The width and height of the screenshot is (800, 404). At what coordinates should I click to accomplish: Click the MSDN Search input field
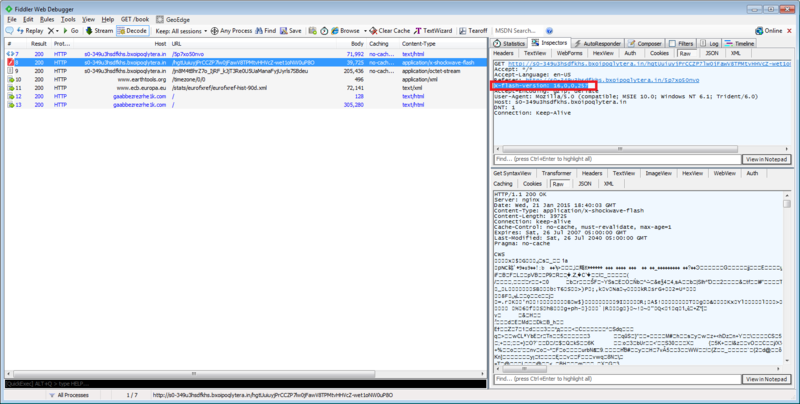[x=517, y=31]
